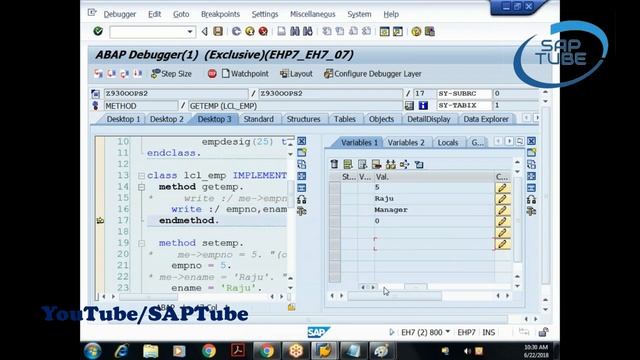Click the green Back arrow icon
The image size is (640, 360).
click(x=236, y=31)
